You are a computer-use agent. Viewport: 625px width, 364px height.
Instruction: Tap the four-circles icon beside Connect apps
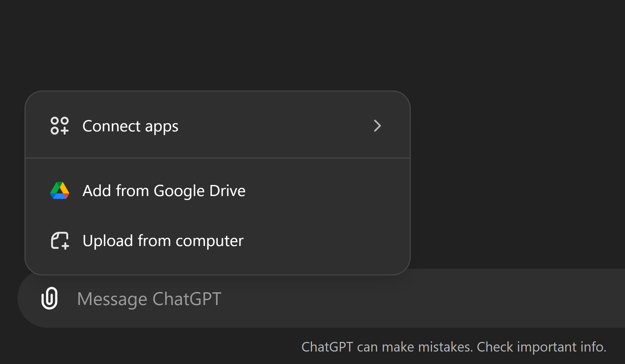[x=59, y=126]
